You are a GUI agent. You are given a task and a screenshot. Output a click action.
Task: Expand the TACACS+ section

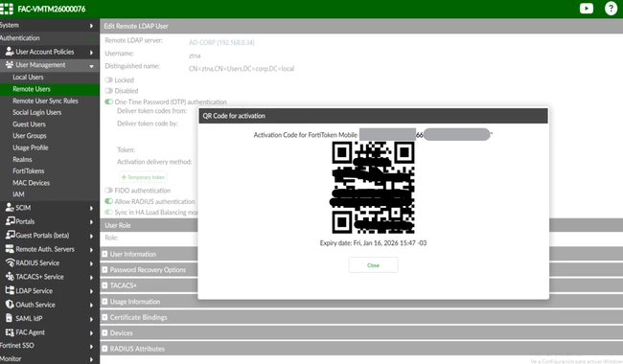pos(104,285)
